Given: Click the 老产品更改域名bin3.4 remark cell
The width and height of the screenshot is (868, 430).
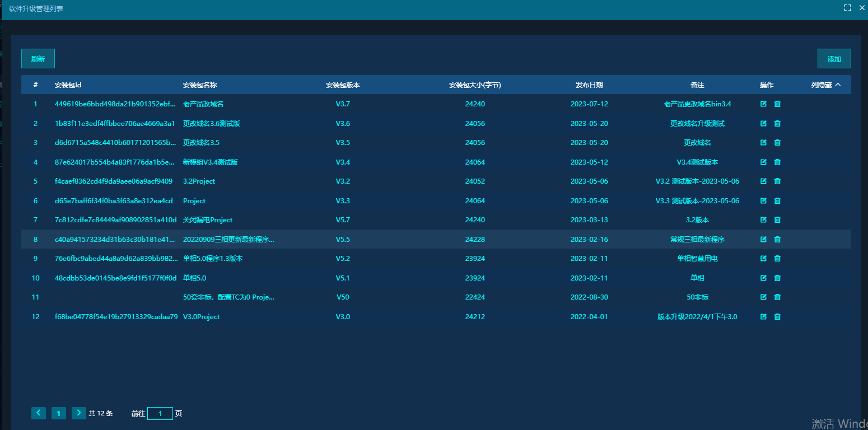Looking at the screenshot, I should 697,104.
